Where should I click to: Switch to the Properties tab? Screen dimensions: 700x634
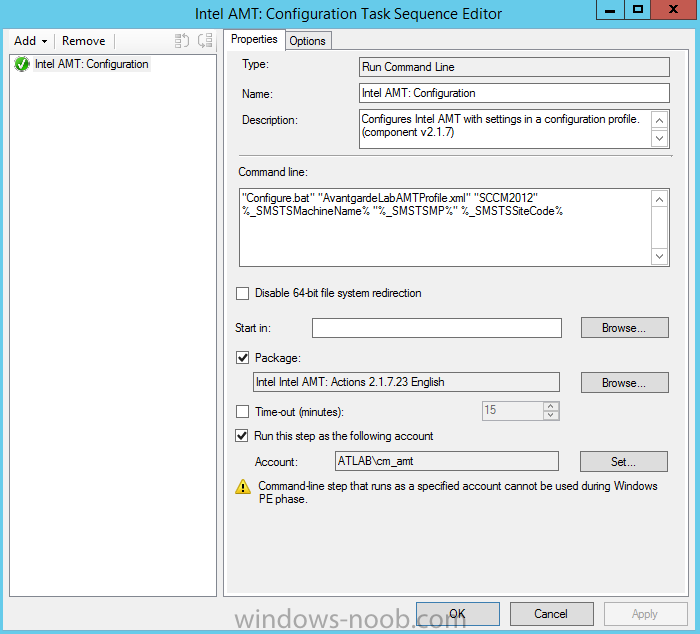pyautogui.click(x=254, y=39)
